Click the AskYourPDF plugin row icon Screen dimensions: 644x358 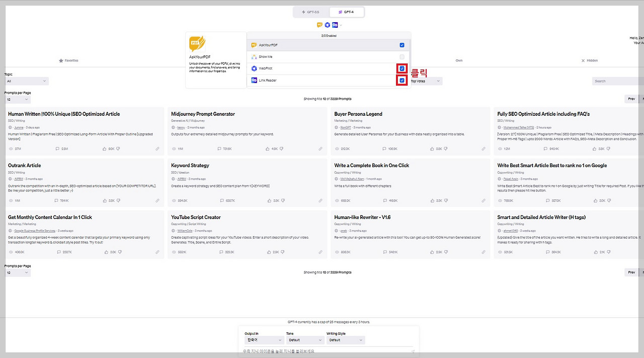pos(255,45)
